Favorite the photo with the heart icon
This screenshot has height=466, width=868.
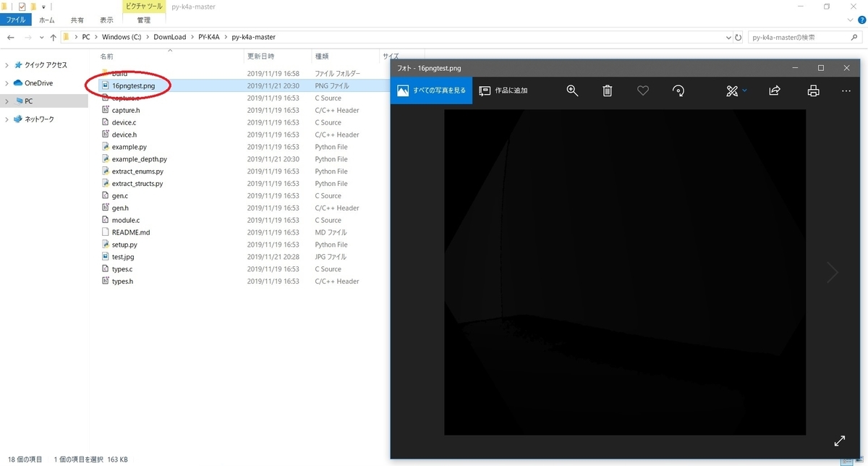pyautogui.click(x=643, y=90)
